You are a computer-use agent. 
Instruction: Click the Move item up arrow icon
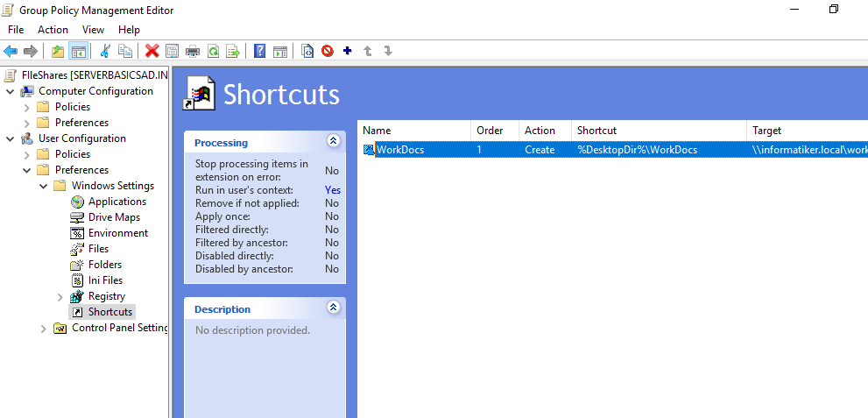tap(368, 51)
